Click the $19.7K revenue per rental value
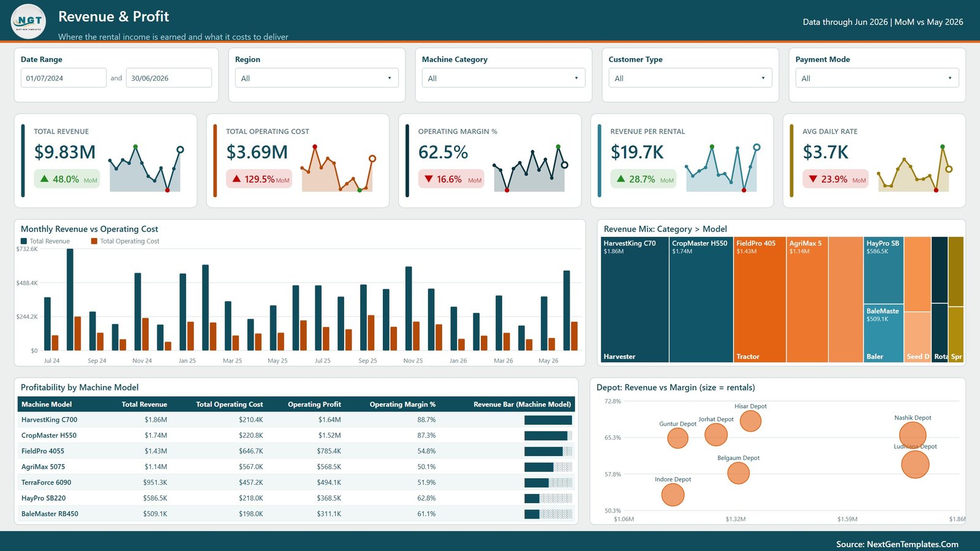 pos(637,152)
